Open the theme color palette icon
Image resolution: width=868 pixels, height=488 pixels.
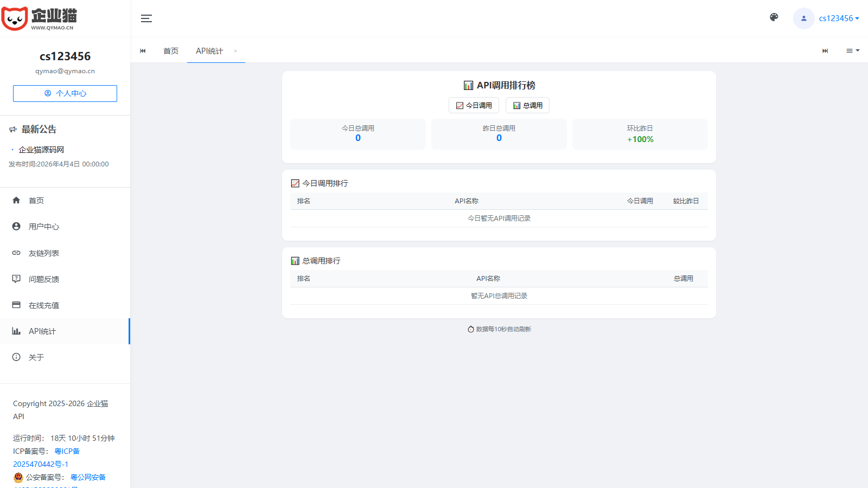[774, 17]
